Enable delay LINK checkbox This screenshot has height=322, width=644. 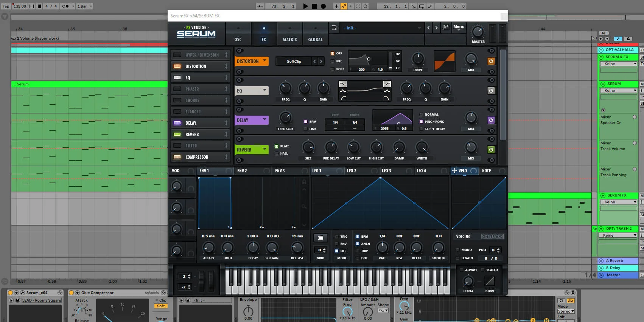click(306, 129)
